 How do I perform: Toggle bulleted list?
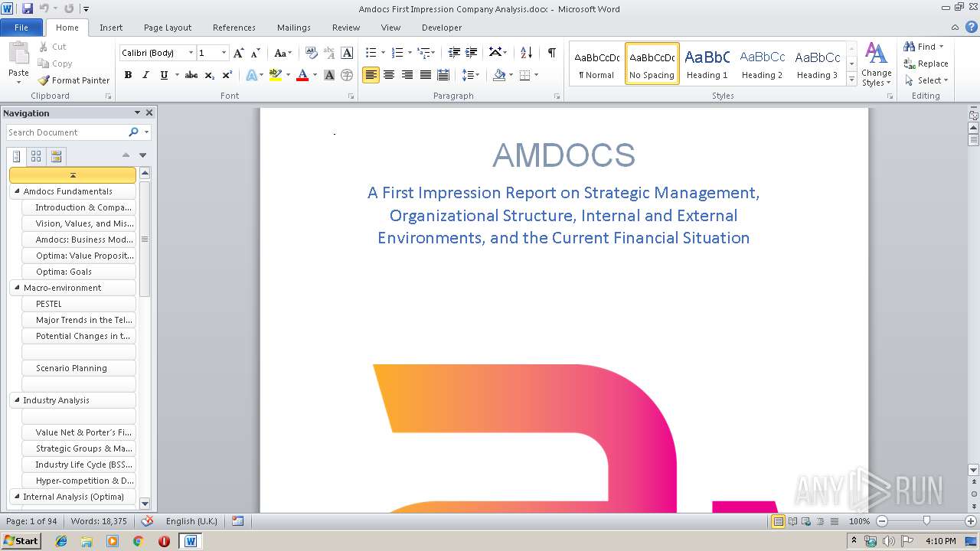[x=371, y=53]
